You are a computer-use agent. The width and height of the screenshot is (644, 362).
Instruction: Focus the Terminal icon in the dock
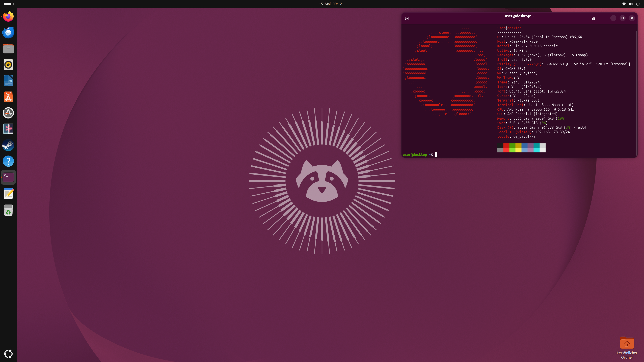[8, 177]
